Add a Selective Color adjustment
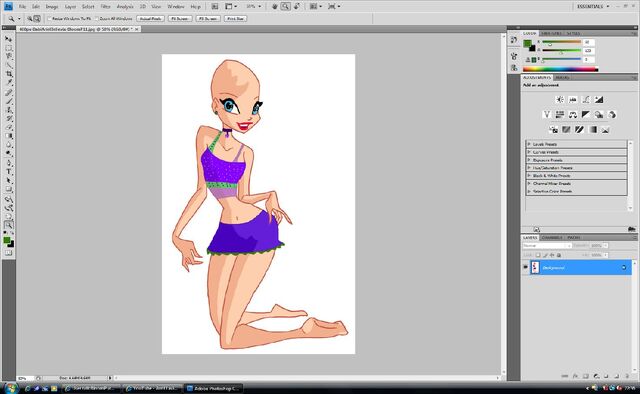The width and height of the screenshot is (640, 394). pos(605,130)
